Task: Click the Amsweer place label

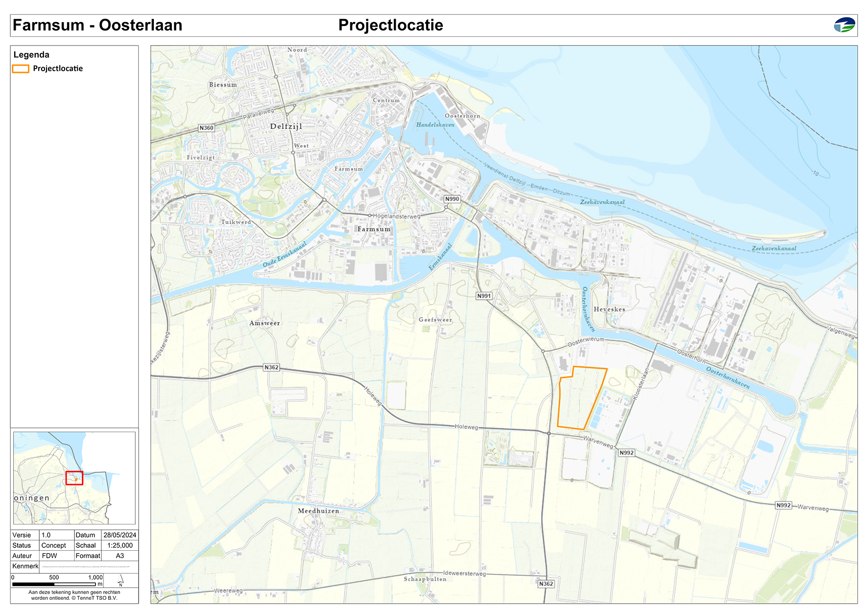Action: 265,323
